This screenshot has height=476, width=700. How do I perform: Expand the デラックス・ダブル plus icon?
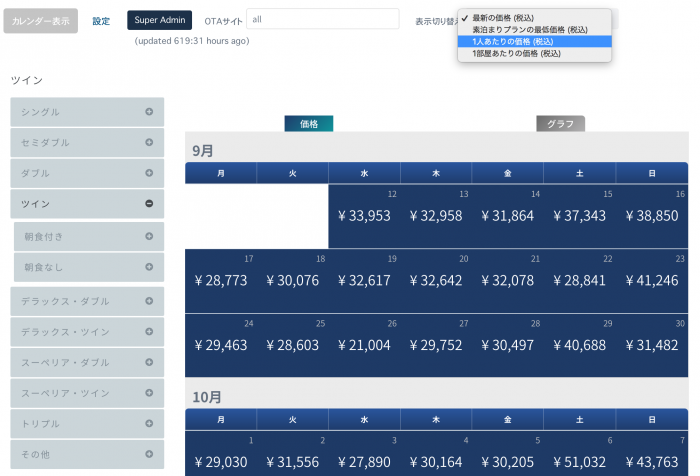tap(149, 301)
